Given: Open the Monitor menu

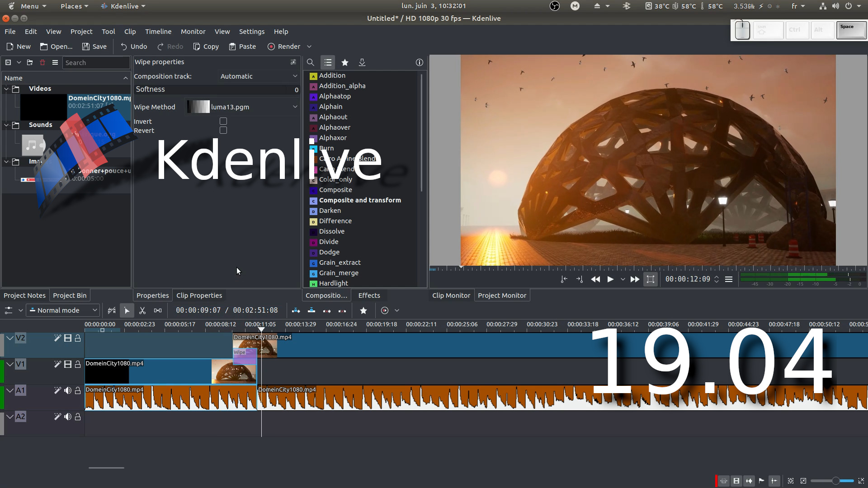Looking at the screenshot, I should 193,32.
